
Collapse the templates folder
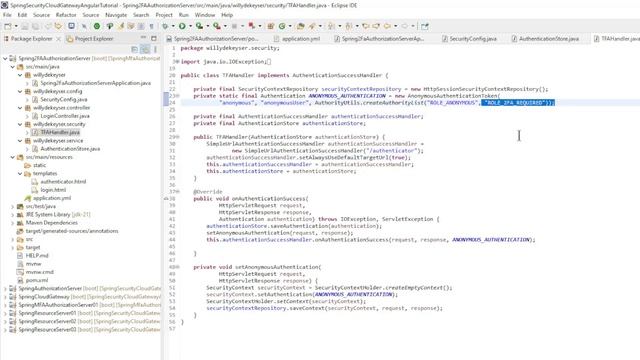pyautogui.click(x=20, y=173)
